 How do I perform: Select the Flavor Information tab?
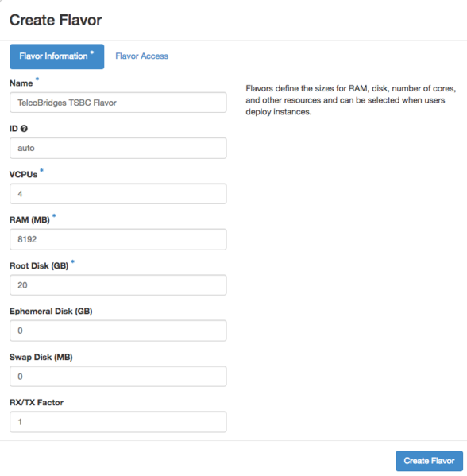click(56, 56)
